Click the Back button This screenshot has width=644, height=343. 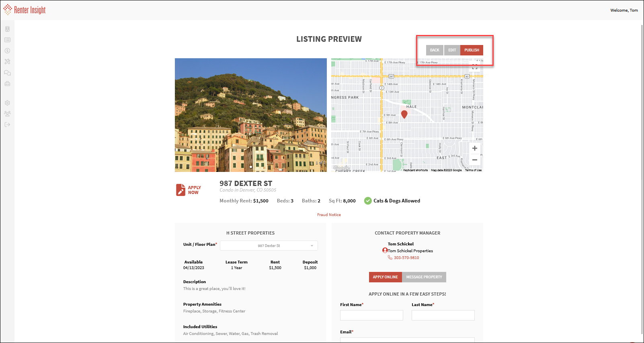click(x=435, y=50)
